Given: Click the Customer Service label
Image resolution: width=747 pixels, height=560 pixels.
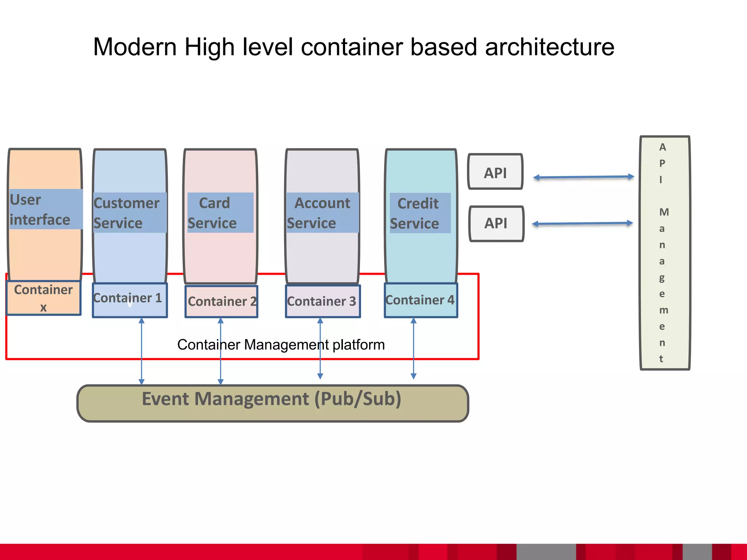Looking at the screenshot, I should pos(129,213).
